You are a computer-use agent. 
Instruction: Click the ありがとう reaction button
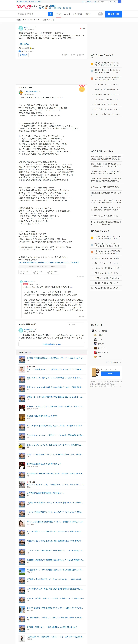(x=53, y=272)
